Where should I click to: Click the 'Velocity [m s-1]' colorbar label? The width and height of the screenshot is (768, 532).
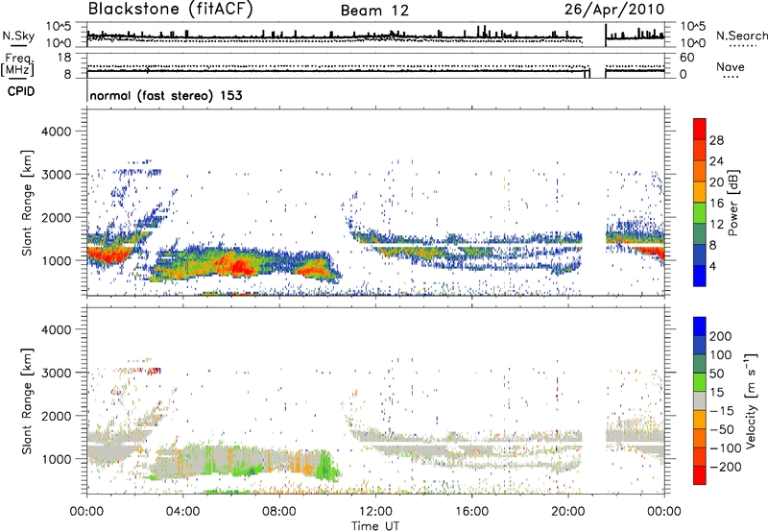(x=751, y=400)
